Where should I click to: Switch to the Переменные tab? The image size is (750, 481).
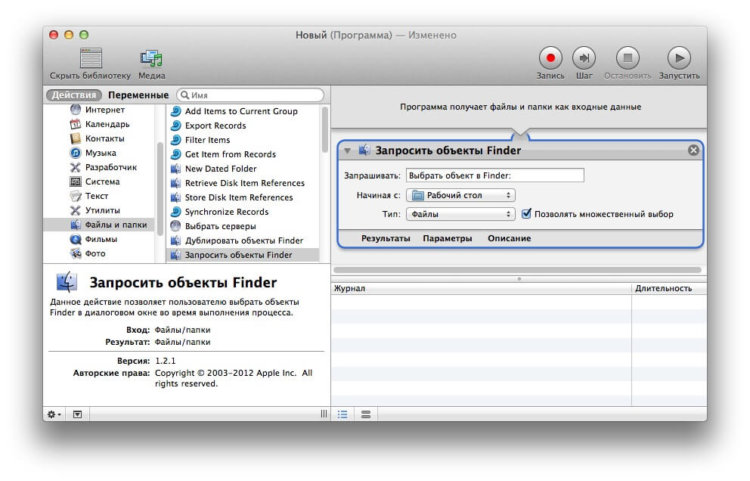tap(138, 95)
